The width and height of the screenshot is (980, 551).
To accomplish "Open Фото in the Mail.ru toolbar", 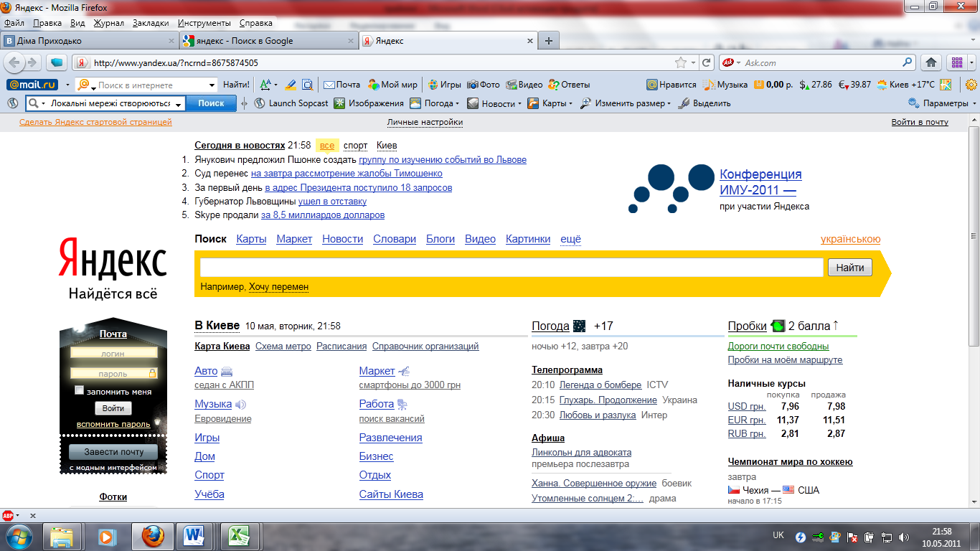I will click(484, 85).
